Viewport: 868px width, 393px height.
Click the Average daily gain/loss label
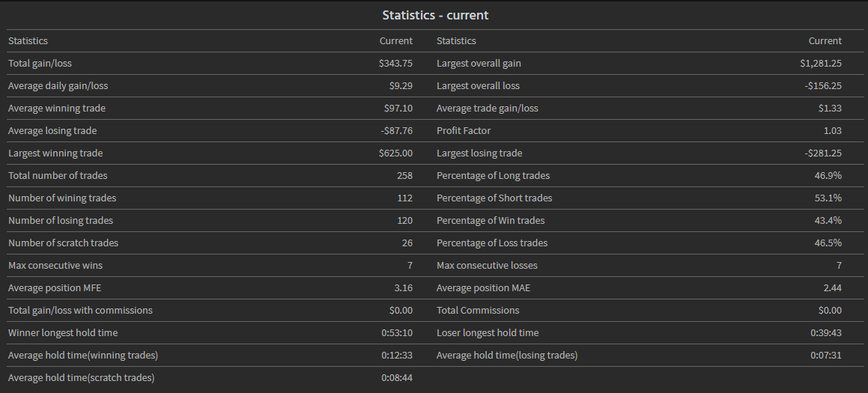[58, 86]
